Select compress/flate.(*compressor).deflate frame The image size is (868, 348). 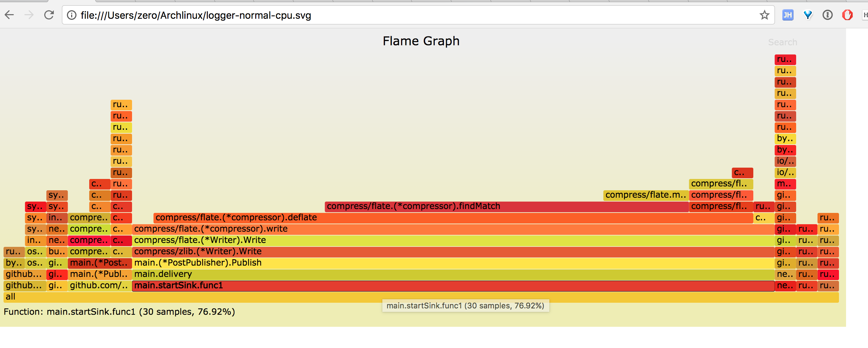point(453,217)
